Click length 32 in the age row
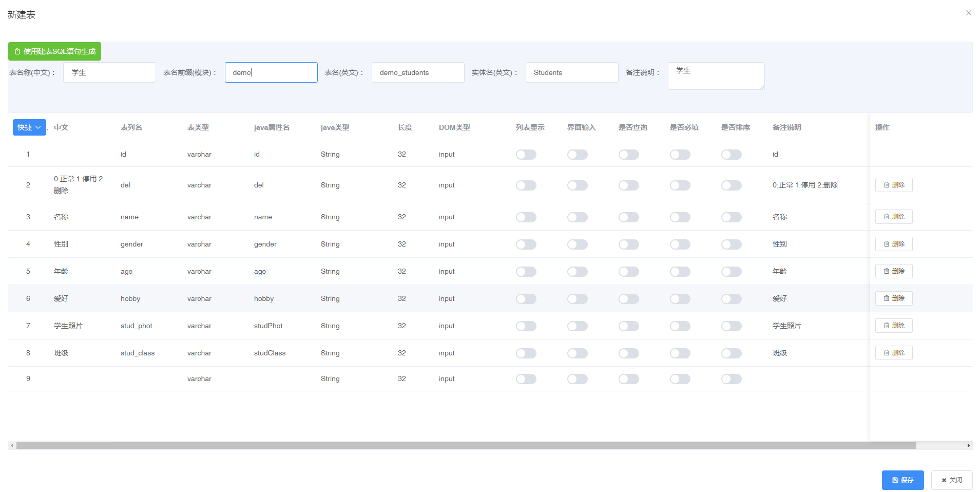Viewport: 980px width, 492px height. [402, 271]
